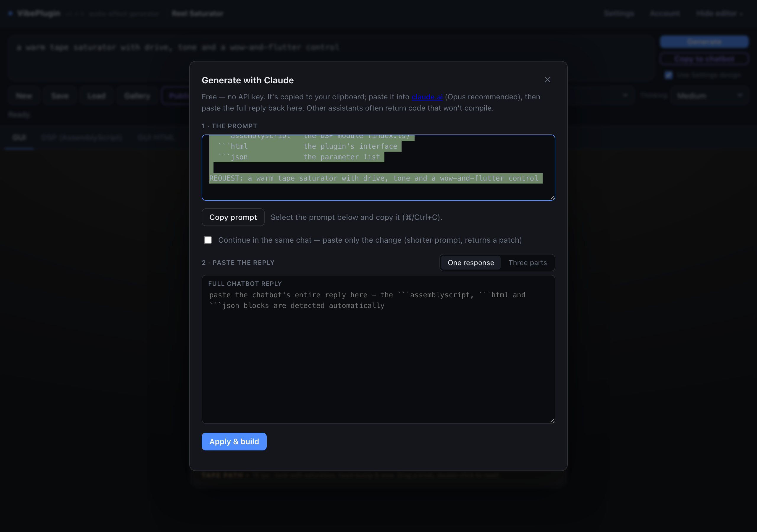Grab the reply box resize handle
This screenshot has width=757, height=532.
(552, 421)
